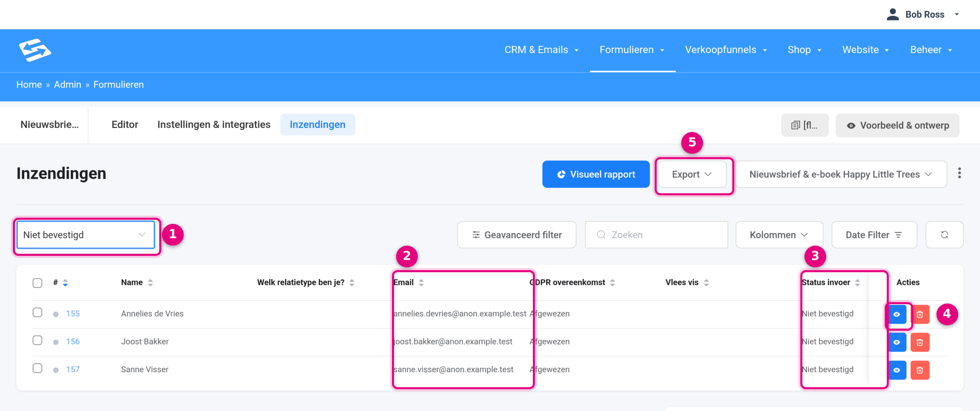Viewport: 980px width, 411px height.
Task: Delete submission 157 with the trash icon
Action: [920, 370]
